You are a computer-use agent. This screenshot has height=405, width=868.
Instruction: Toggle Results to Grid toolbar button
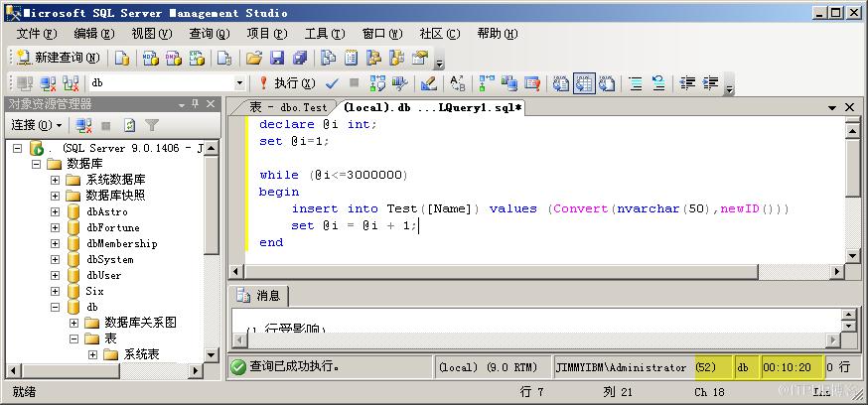584,83
